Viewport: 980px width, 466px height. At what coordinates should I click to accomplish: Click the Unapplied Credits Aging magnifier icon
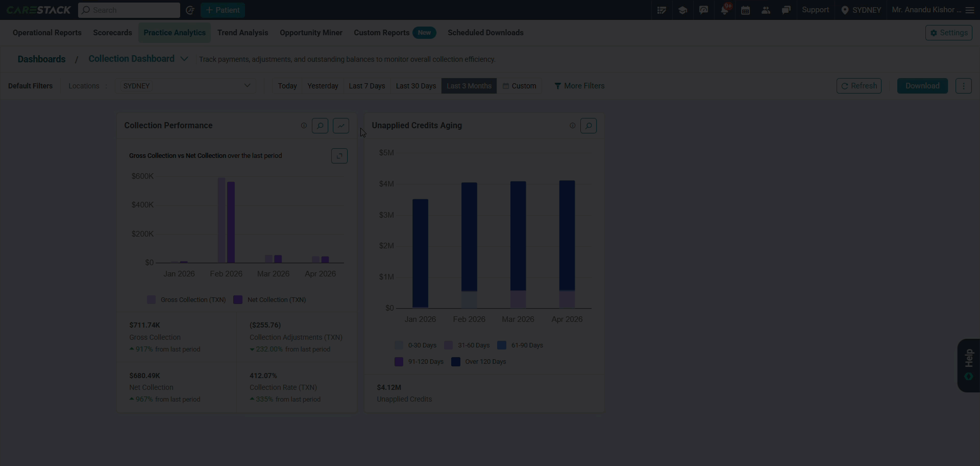(589, 126)
